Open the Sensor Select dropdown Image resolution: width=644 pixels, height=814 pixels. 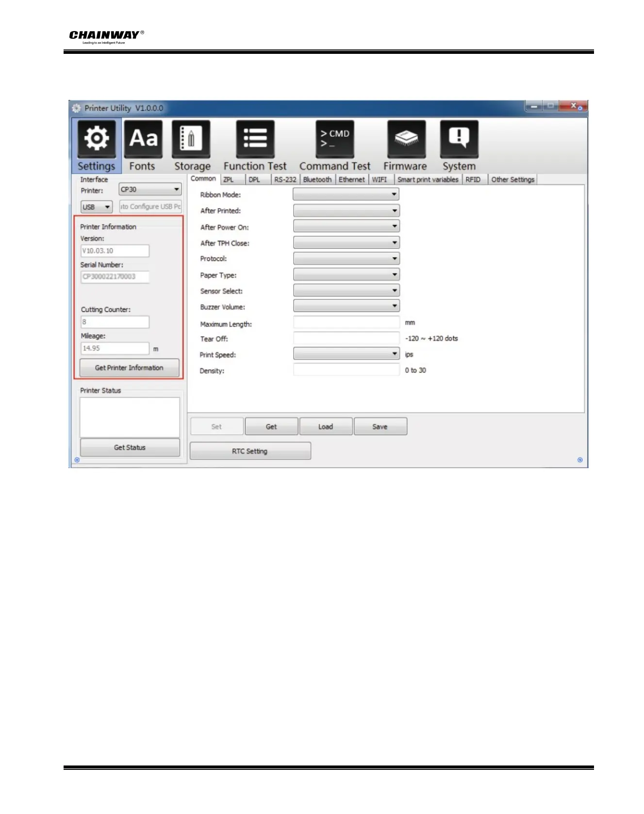pos(346,291)
